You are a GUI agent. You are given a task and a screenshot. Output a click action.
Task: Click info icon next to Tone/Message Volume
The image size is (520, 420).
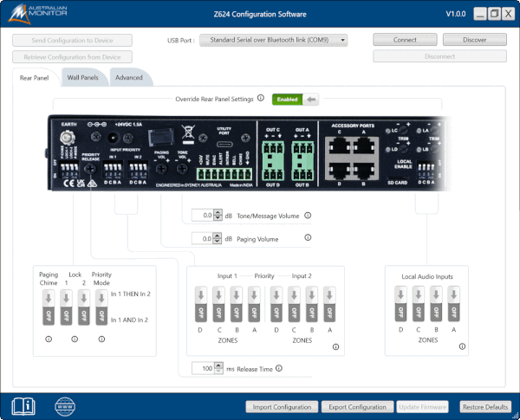pyautogui.click(x=308, y=216)
